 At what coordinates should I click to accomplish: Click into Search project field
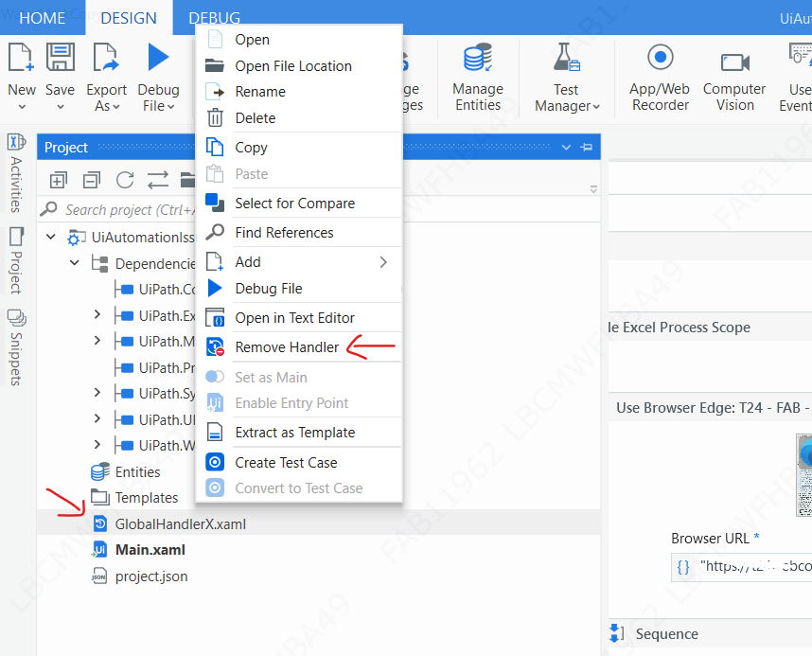tap(130, 210)
